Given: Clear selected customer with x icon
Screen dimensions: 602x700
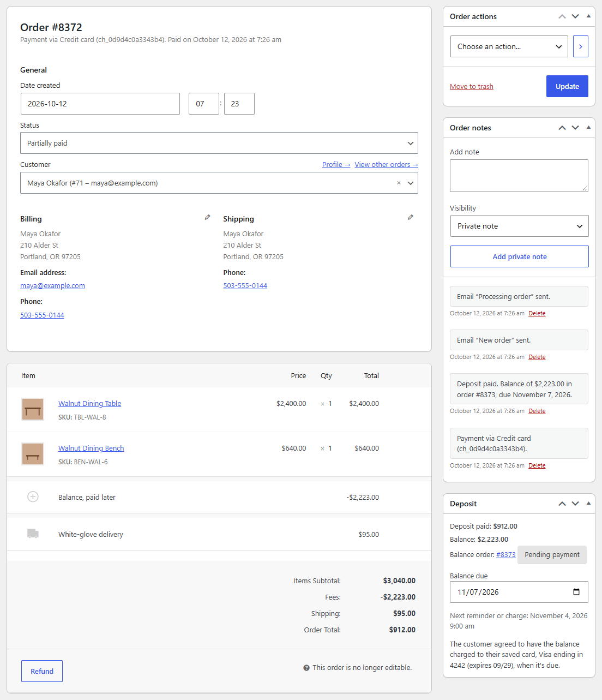Looking at the screenshot, I should [x=399, y=183].
